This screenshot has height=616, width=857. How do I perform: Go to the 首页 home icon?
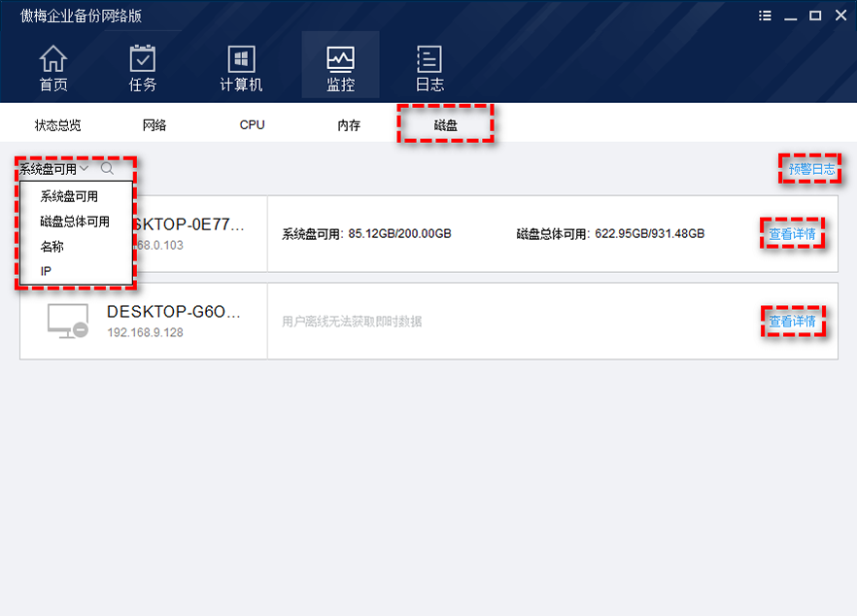tap(53, 68)
